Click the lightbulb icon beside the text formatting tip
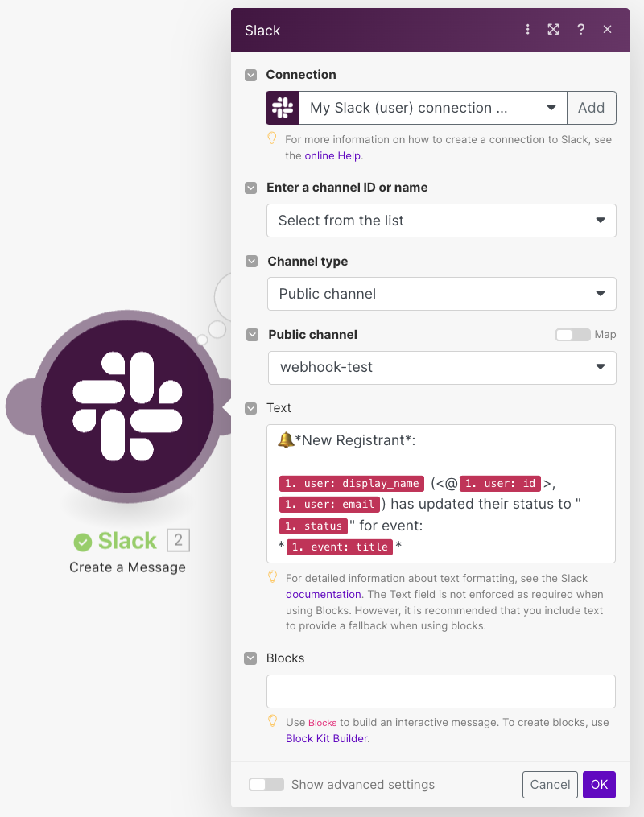This screenshot has width=644, height=817. [272, 576]
